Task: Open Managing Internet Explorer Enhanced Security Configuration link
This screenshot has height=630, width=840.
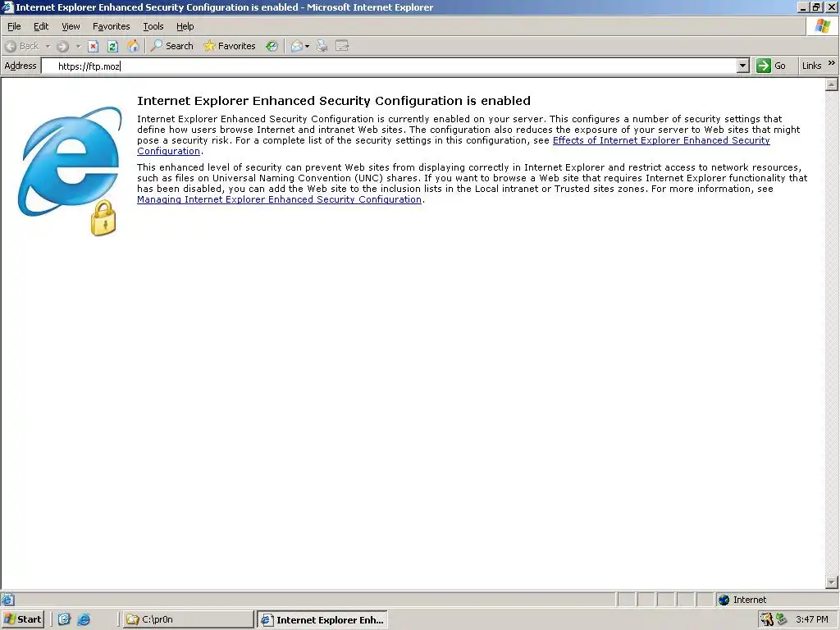Action: point(279,199)
